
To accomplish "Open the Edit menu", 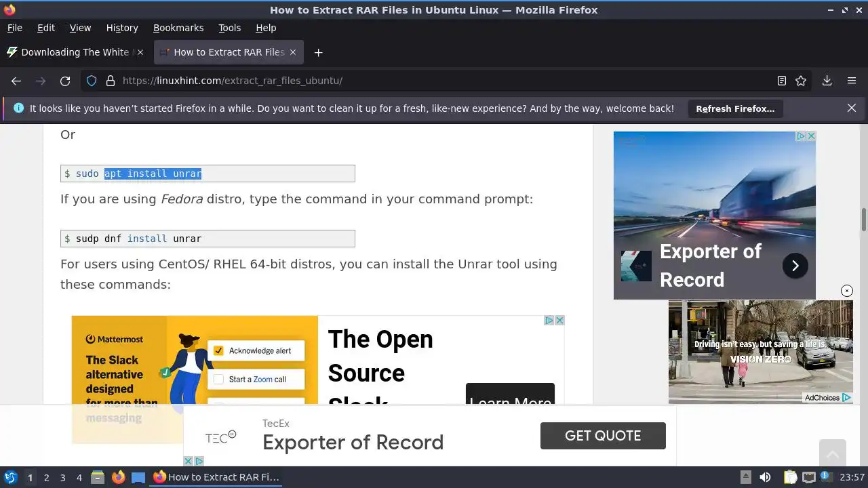I will [46, 28].
